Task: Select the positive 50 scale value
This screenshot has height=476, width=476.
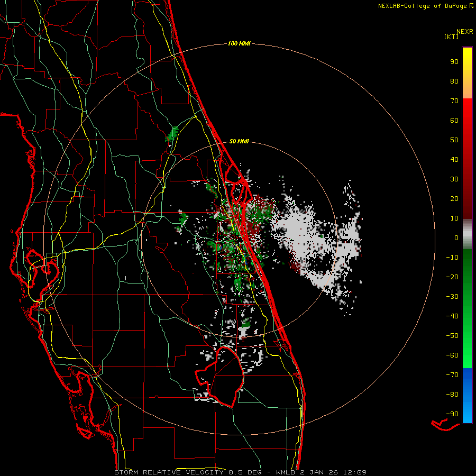Action: (454, 140)
